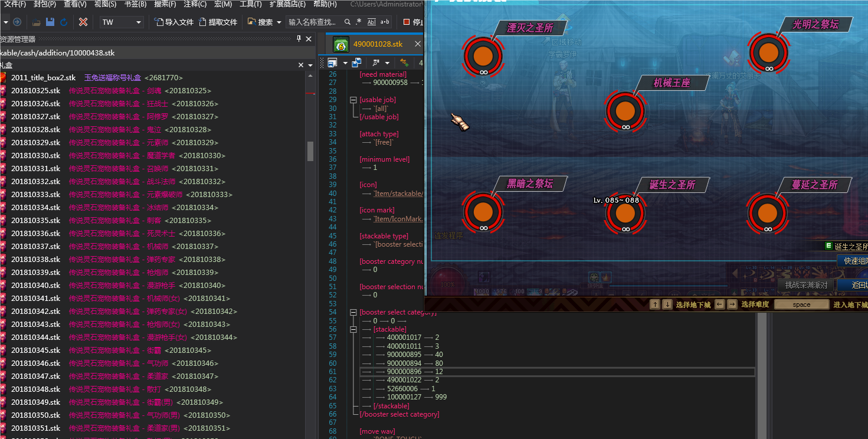Select the 机械王座 dungeon node
Viewport: 868px width, 439px height.
pos(624,110)
